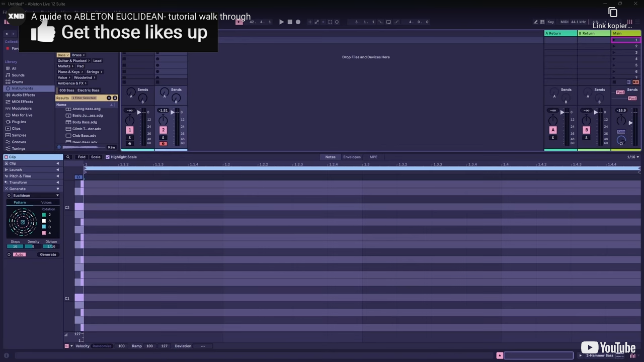
Task: Solo track 1 with the S button
Action: click(x=129, y=138)
